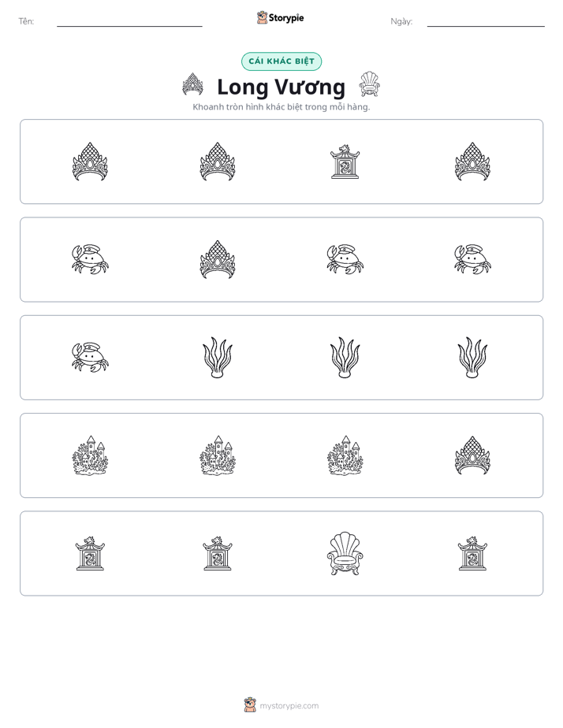This screenshot has width=563, height=728.
Task: Select the first coral castle in row four
Action: coord(90,455)
